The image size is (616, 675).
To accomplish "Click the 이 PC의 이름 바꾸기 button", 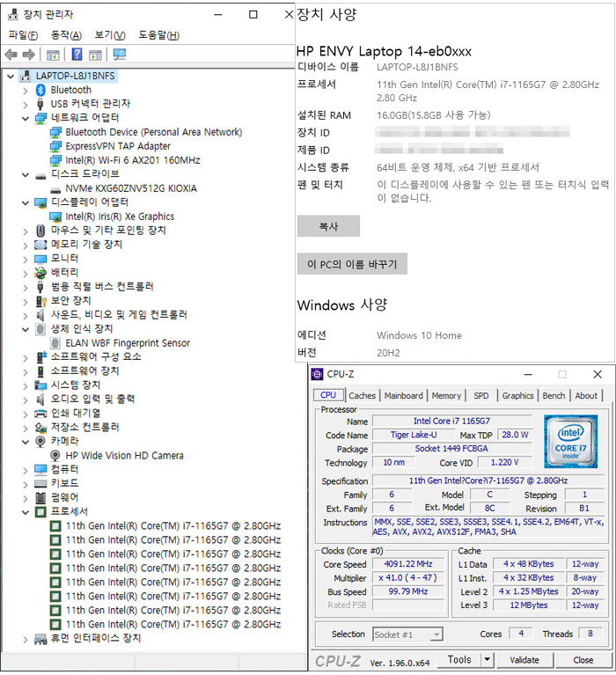I will pos(352,264).
